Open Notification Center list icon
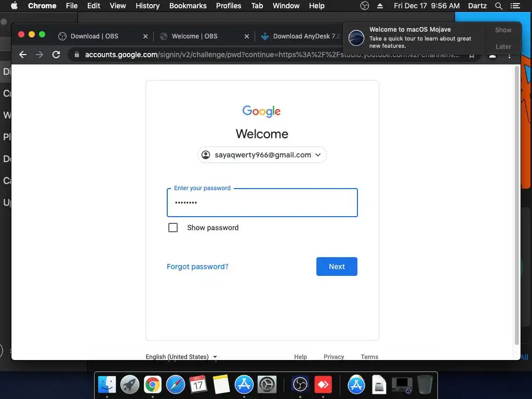Image resolution: width=532 pixels, height=399 pixels. pos(515,6)
